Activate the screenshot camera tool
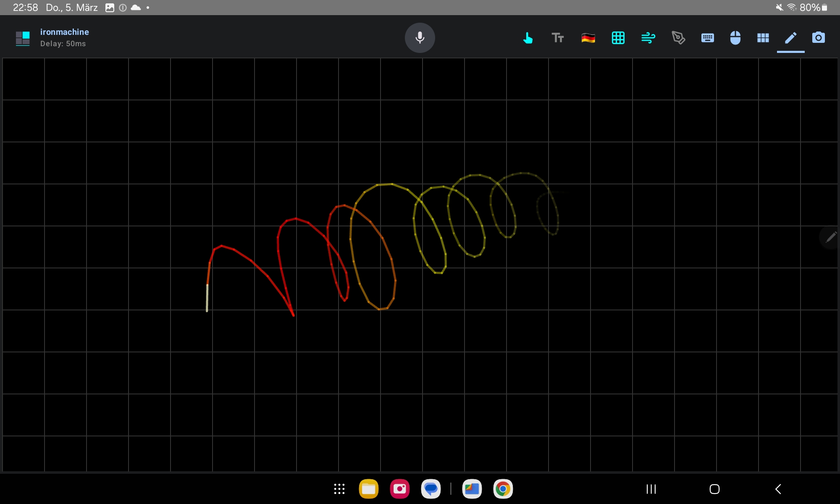 (x=819, y=38)
